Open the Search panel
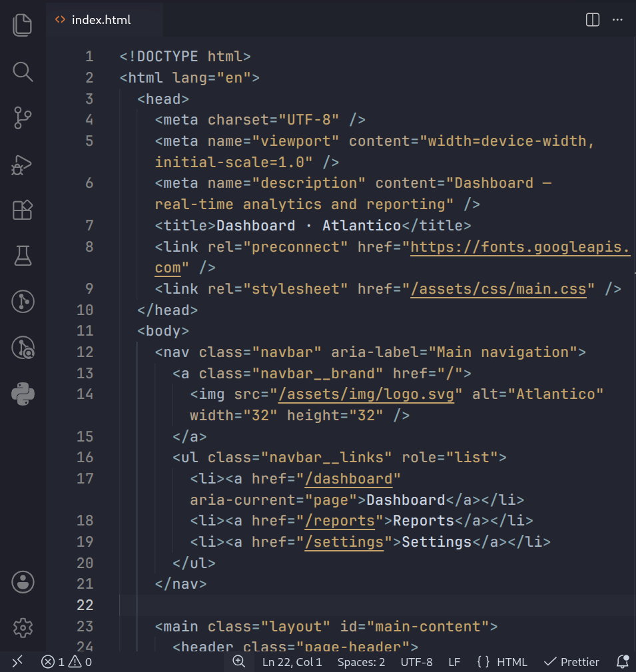This screenshot has width=636, height=672. [x=22, y=71]
